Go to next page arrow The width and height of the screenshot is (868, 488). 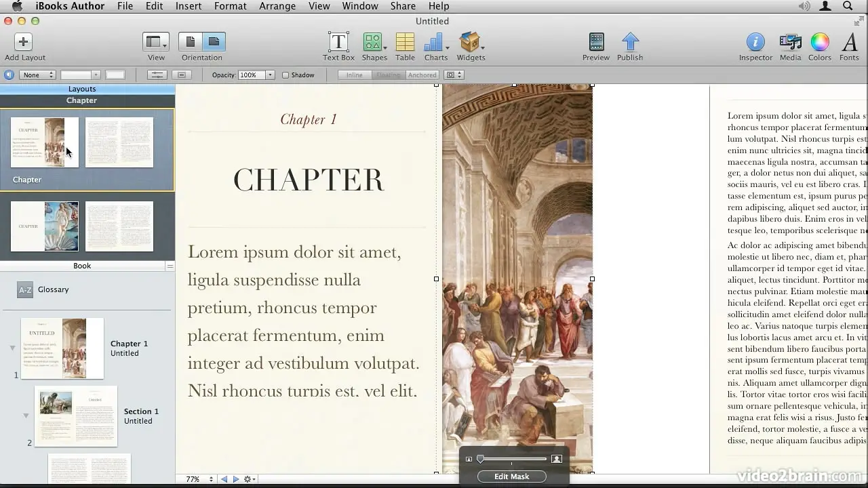click(x=236, y=479)
